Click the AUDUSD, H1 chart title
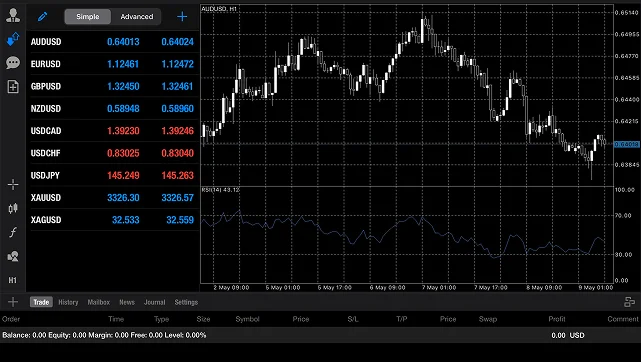 pyautogui.click(x=219, y=9)
